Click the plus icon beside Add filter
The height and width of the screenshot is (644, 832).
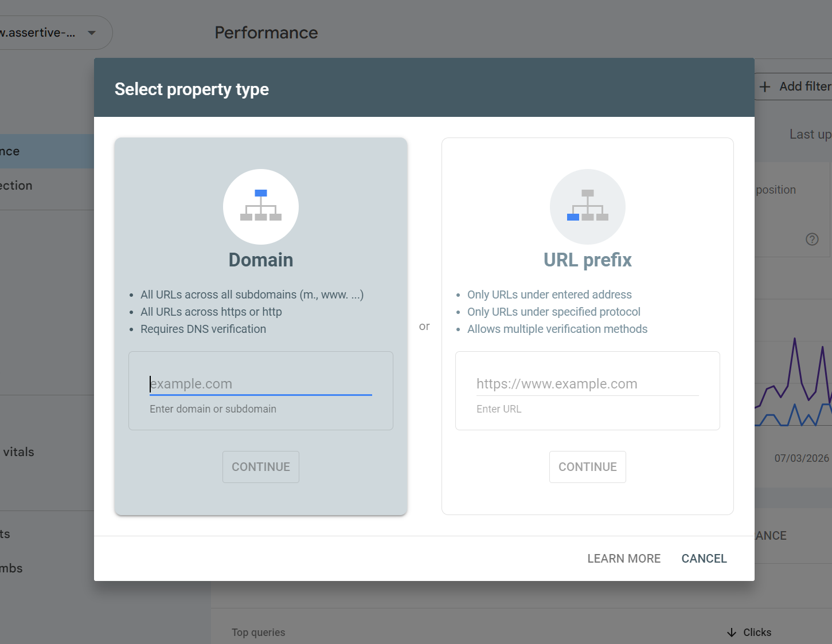[765, 87]
